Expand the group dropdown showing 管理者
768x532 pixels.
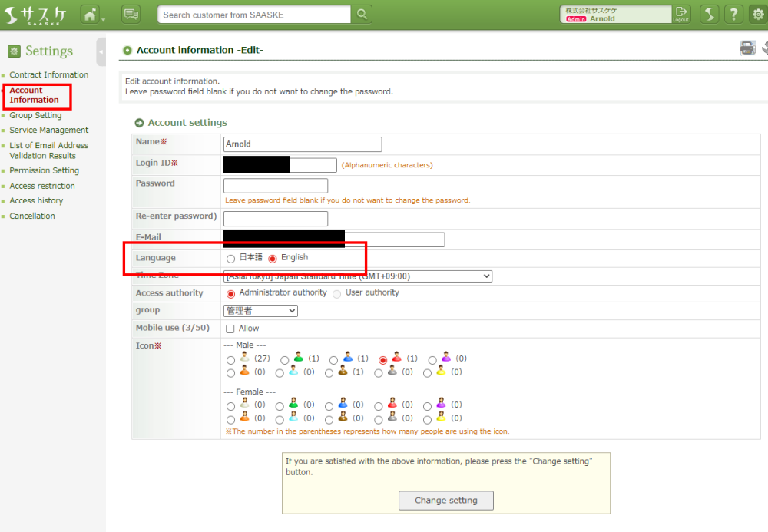tap(260, 311)
